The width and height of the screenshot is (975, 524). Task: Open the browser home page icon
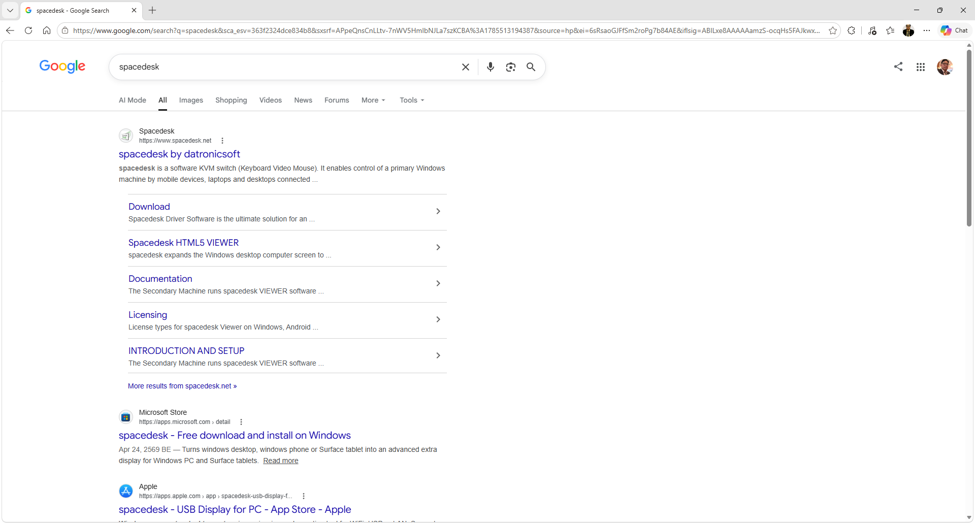47,30
